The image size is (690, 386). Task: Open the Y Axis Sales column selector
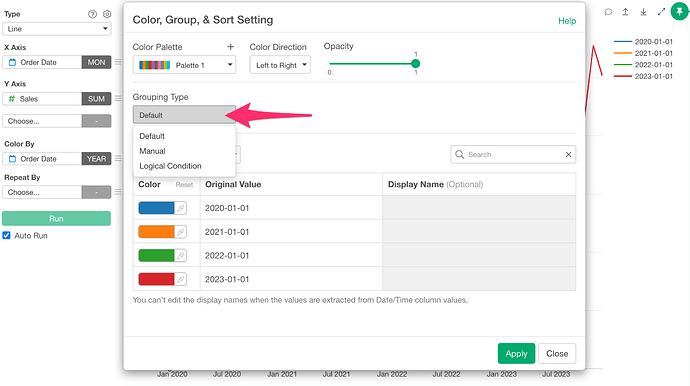[42, 99]
